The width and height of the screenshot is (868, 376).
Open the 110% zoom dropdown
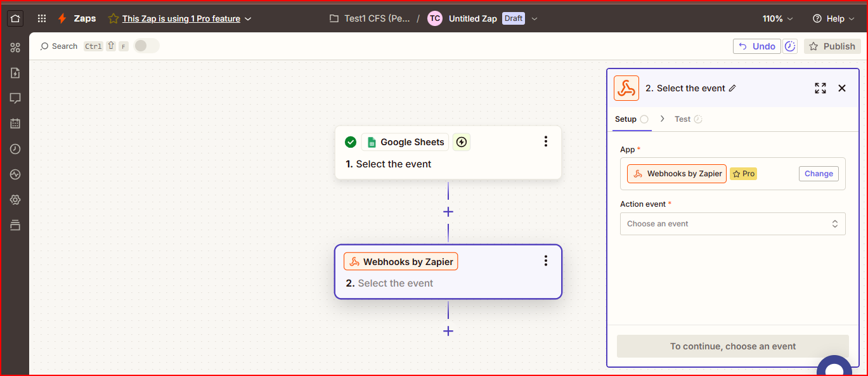(x=777, y=18)
